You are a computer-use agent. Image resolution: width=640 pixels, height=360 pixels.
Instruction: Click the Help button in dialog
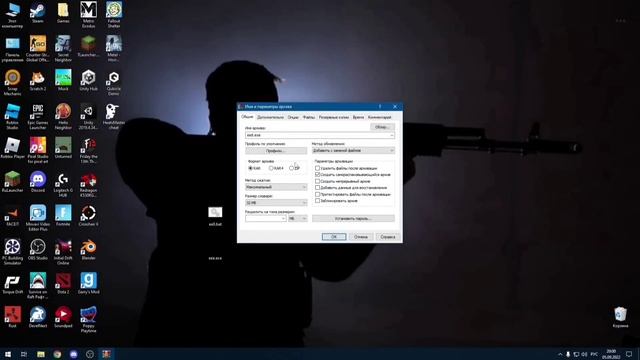tap(388, 237)
